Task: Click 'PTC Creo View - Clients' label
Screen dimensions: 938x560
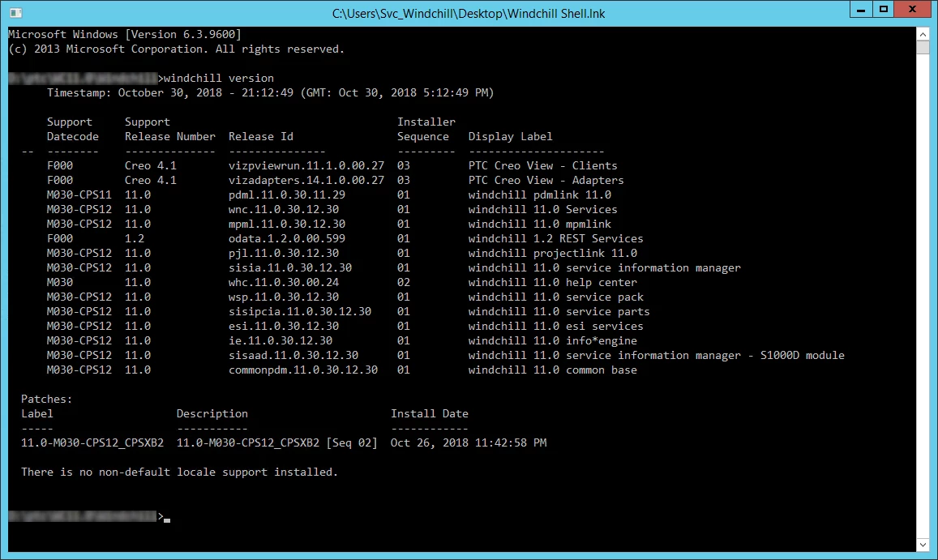Action: (542, 165)
